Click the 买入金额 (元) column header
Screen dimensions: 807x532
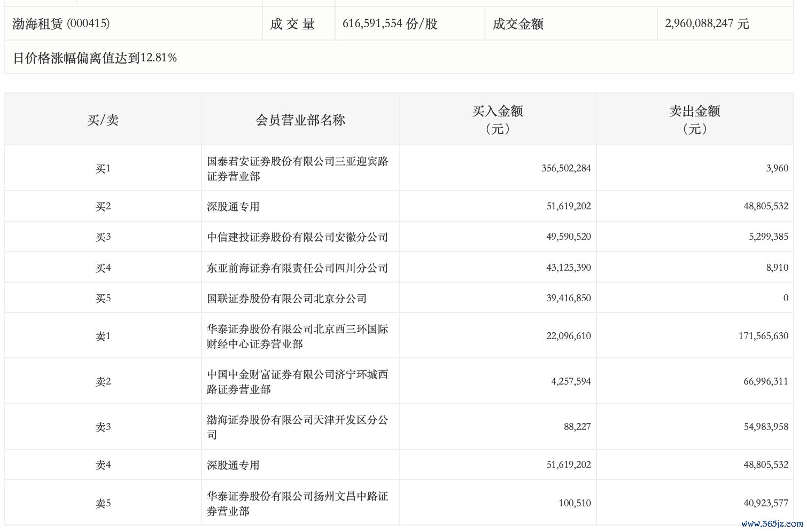498,120
